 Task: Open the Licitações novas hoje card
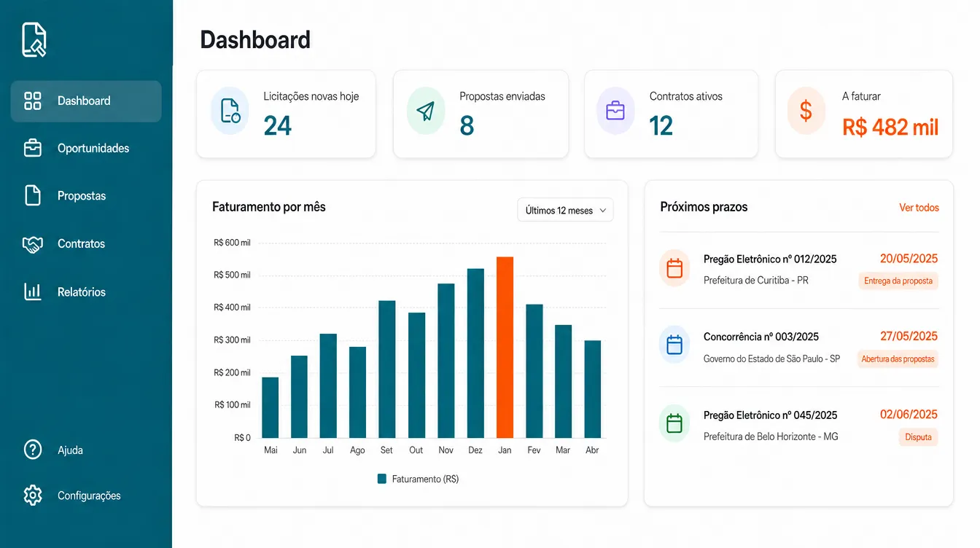click(286, 114)
